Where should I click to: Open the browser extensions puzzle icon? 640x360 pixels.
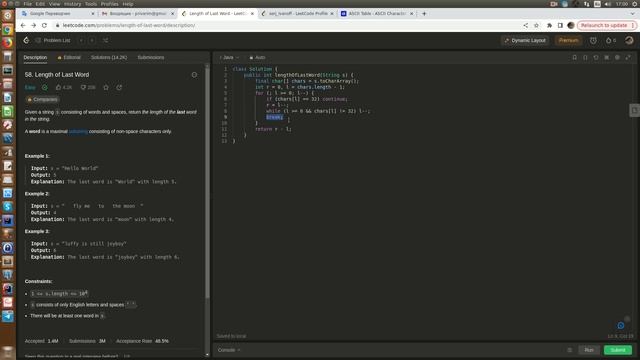(549, 25)
